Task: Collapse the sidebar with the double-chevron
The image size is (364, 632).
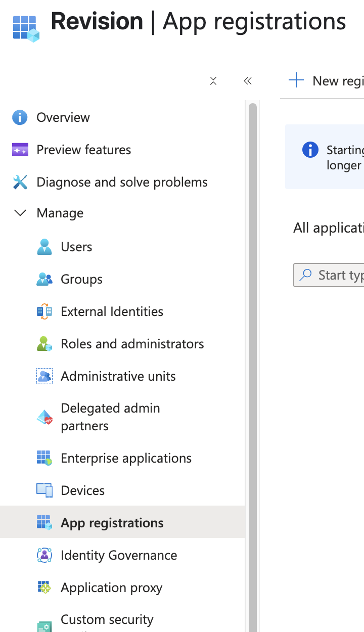Action: point(248,81)
